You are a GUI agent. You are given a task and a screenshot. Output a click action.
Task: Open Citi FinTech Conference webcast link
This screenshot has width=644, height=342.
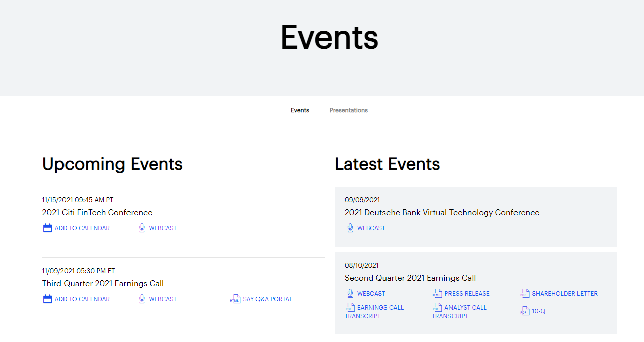coord(158,228)
